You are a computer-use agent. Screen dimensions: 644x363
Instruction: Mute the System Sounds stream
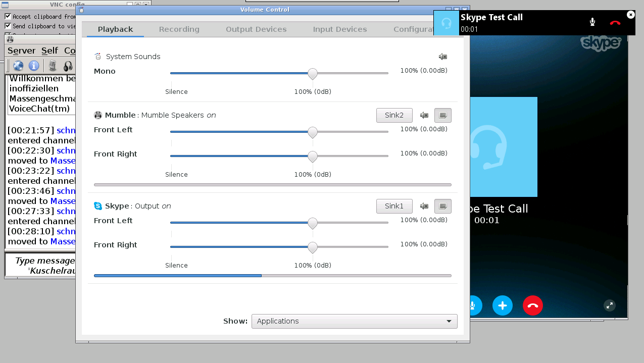point(443,57)
